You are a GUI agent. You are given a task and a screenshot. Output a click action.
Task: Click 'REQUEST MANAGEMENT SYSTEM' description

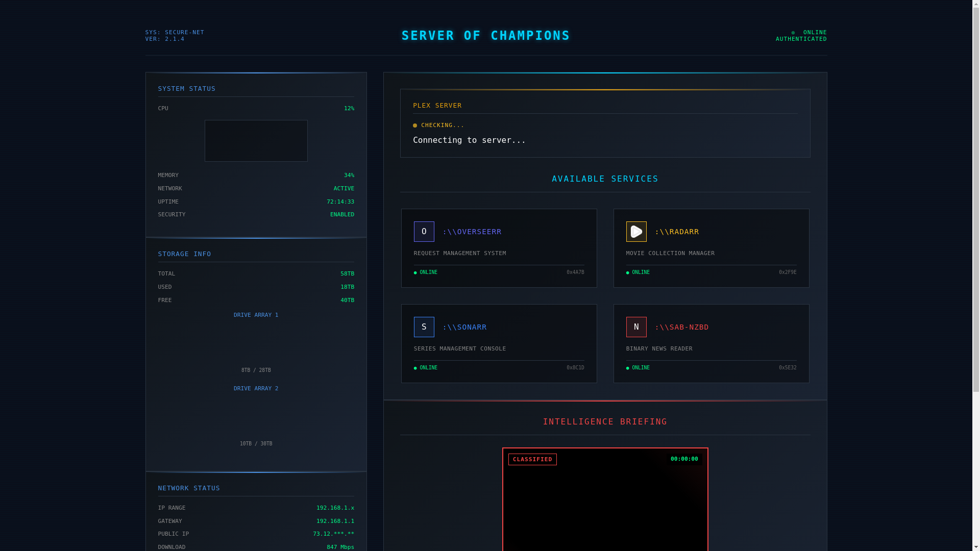[x=459, y=254]
